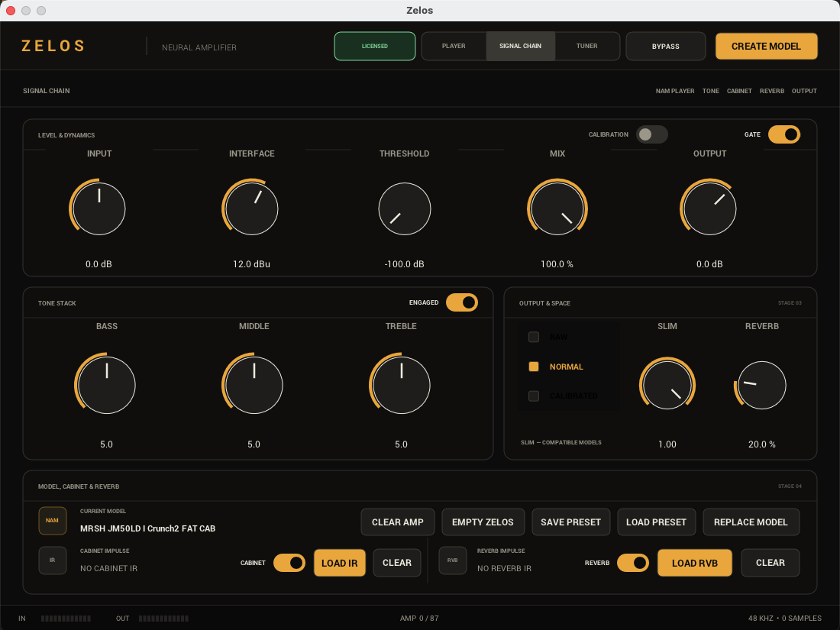Click the 20.0 % reverb value
Viewport: 840px width, 630px height.
point(762,444)
